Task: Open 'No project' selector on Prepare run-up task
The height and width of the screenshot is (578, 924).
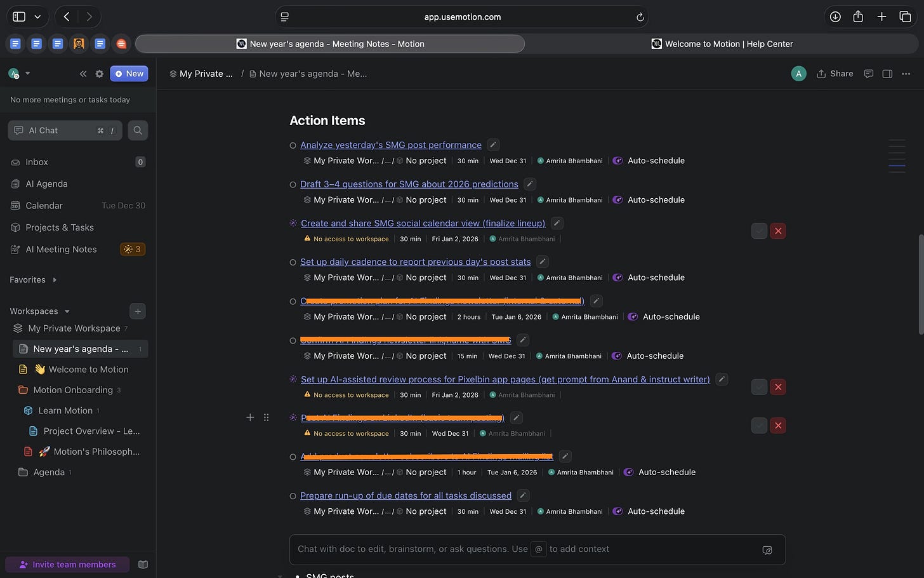Action: click(421, 511)
